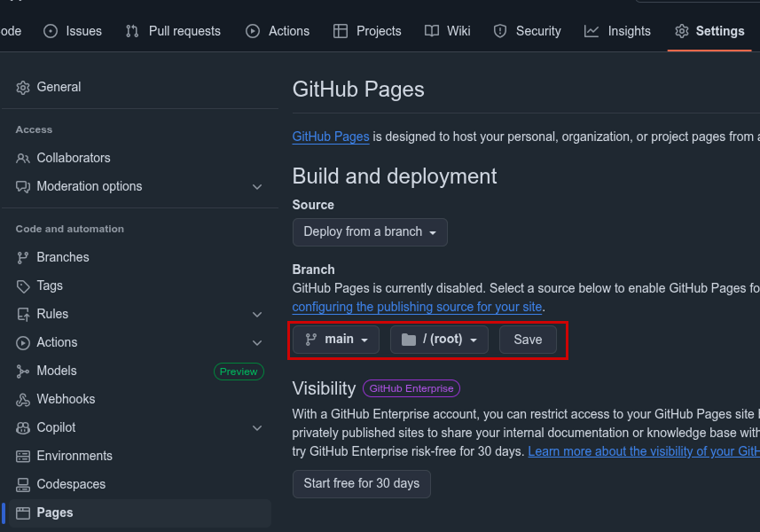Click the GitHub Enterprise badge
760x532 pixels.
pyautogui.click(x=411, y=388)
